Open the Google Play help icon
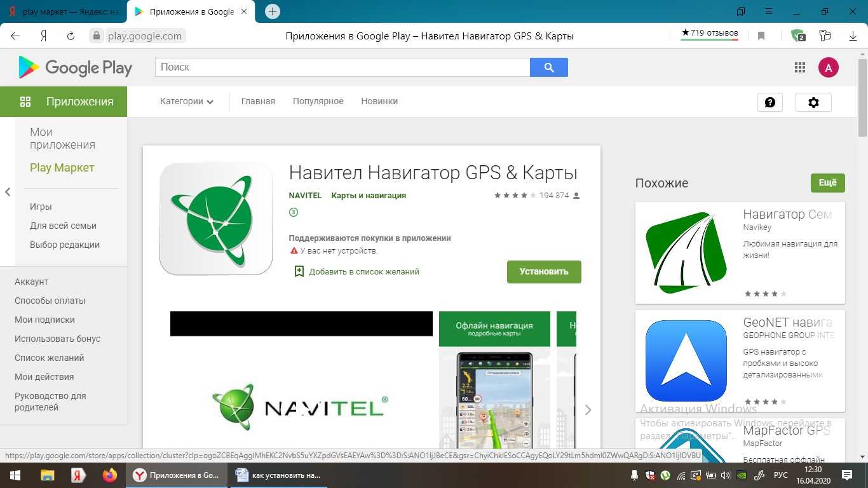The height and width of the screenshot is (488, 868). click(x=770, y=102)
